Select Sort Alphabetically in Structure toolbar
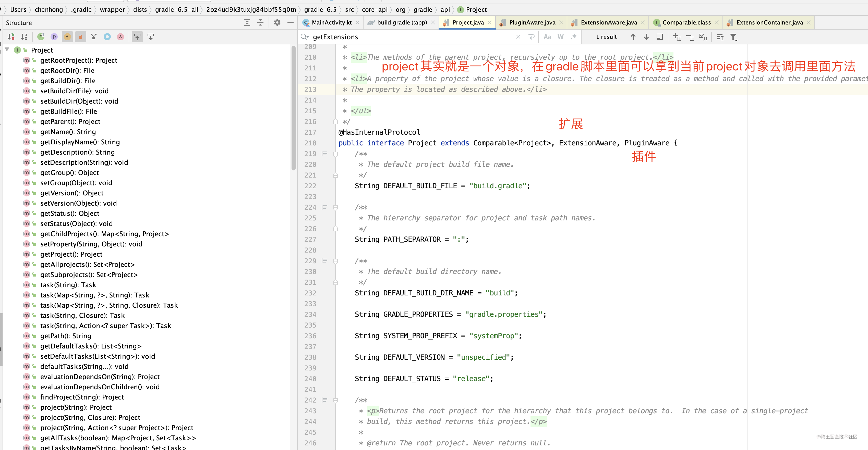Viewport: 868px width, 450px height. (24, 37)
